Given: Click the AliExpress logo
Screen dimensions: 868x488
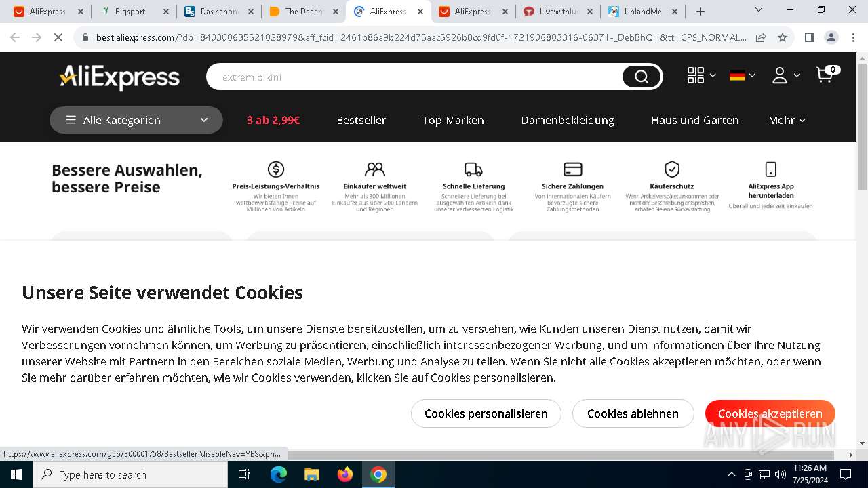Looking at the screenshot, I should tap(120, 77).
